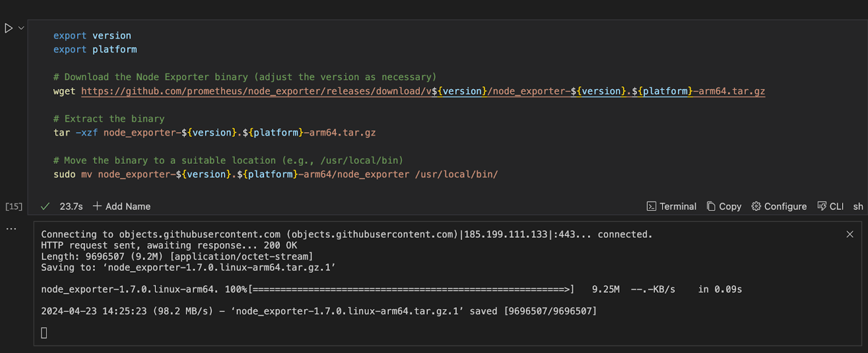This screenshot has width=868, height=353.
Task: Click the ${version} variable in the wget URL
Action: [460, 91]
